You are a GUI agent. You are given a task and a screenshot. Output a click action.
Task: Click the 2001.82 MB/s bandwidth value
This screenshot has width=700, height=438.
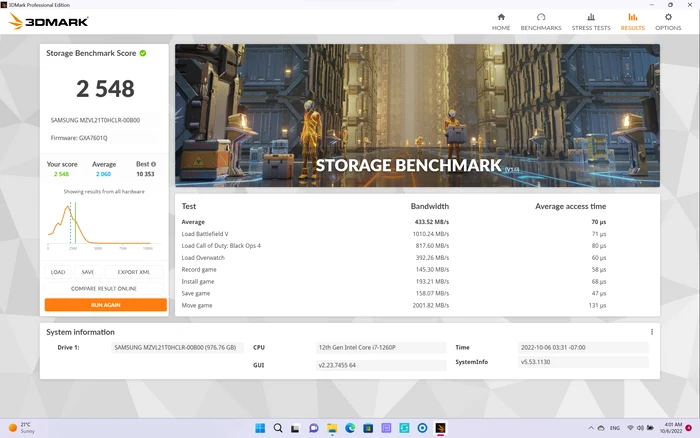pyautogui.click(x=431, y=305)
